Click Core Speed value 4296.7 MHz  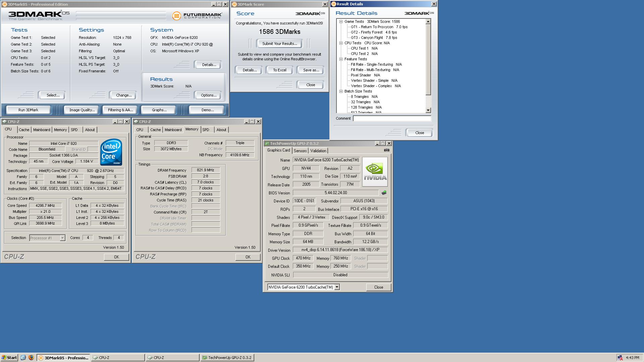(45, 205)
